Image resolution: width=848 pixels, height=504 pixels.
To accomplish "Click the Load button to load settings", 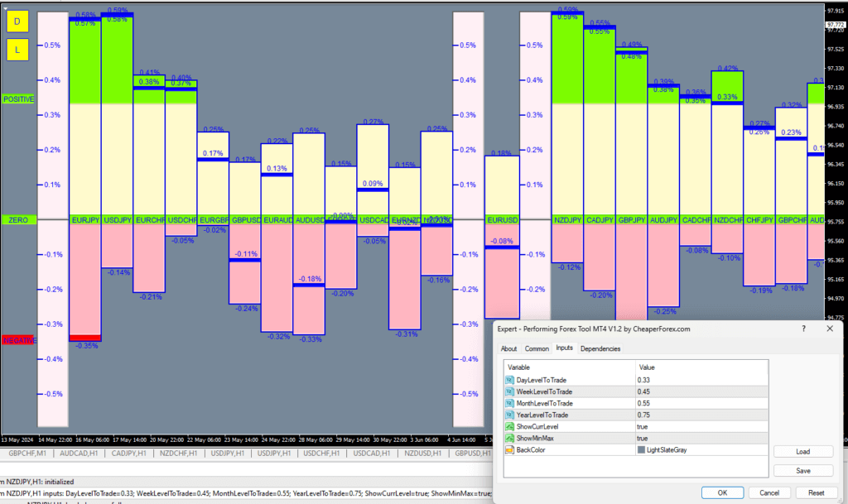I will 802,451.
